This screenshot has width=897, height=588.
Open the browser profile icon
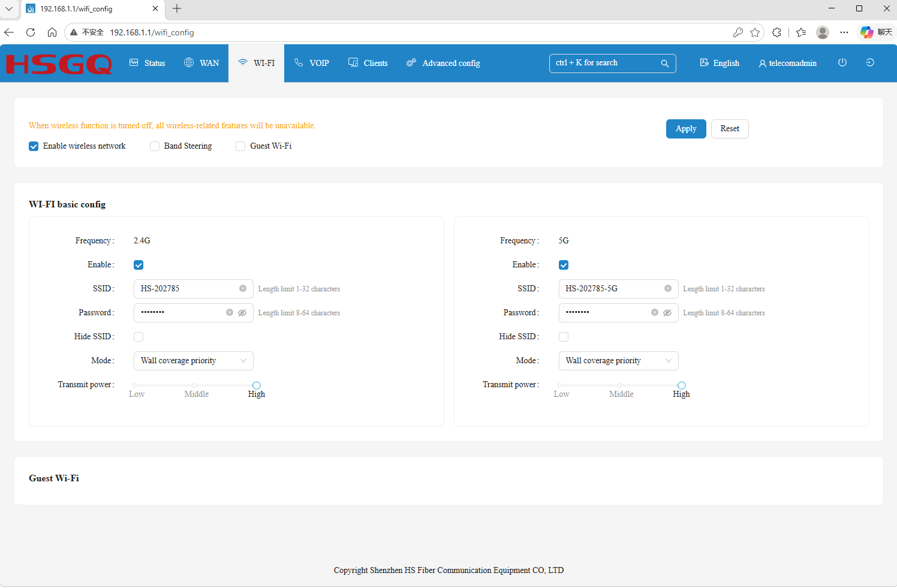point(823,32)
